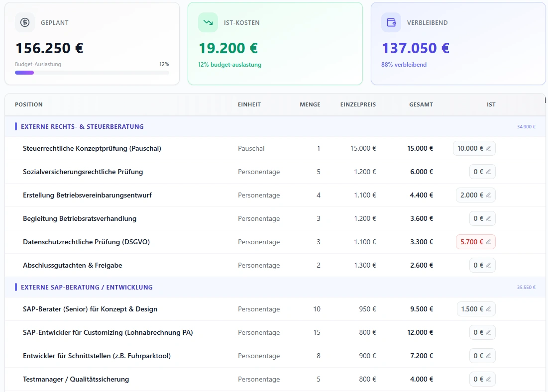Edit pencil icon for Steuerrechtliche Konzeptprüfung actual cost
This screenshot has width=548, height=392.
(488, 148)
